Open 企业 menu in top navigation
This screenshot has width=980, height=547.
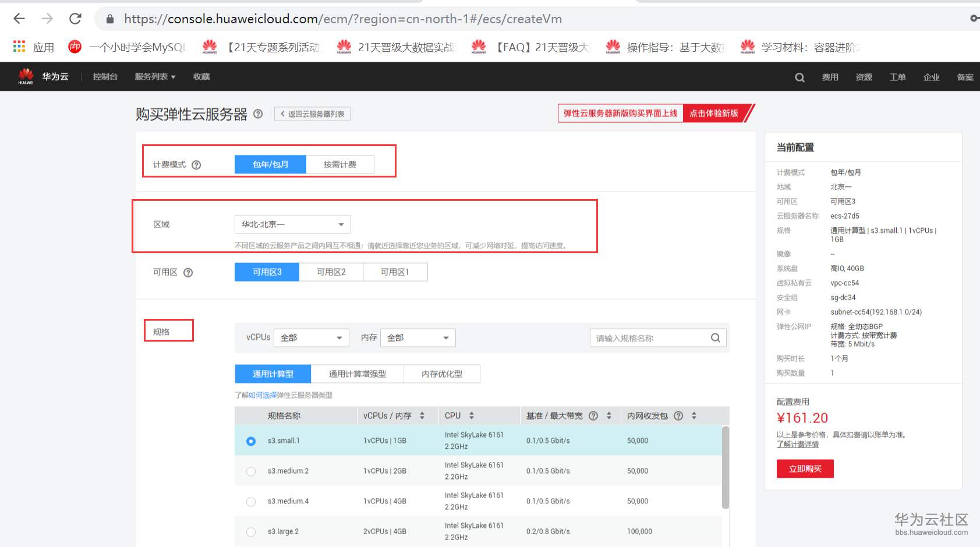[x=932, y=77]
